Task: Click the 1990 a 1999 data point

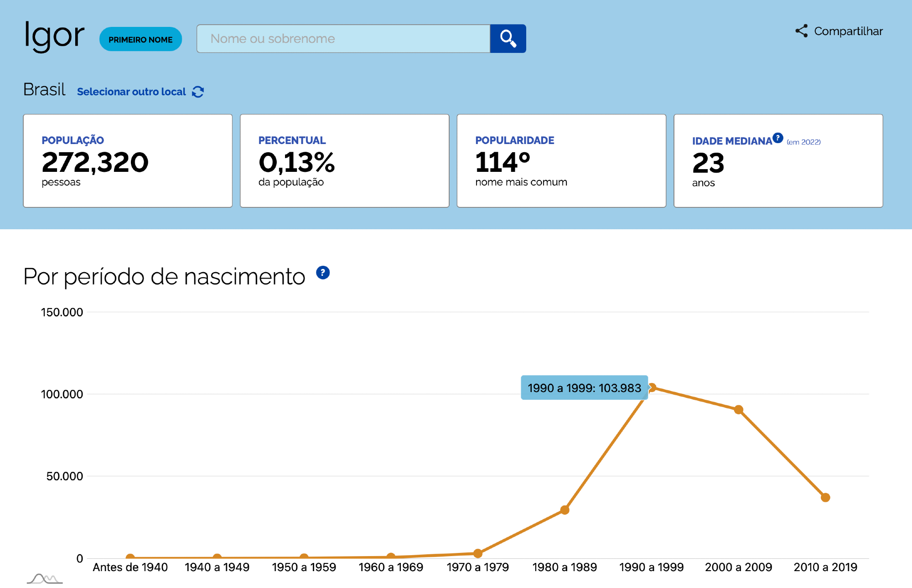Action: coord(652,387)
